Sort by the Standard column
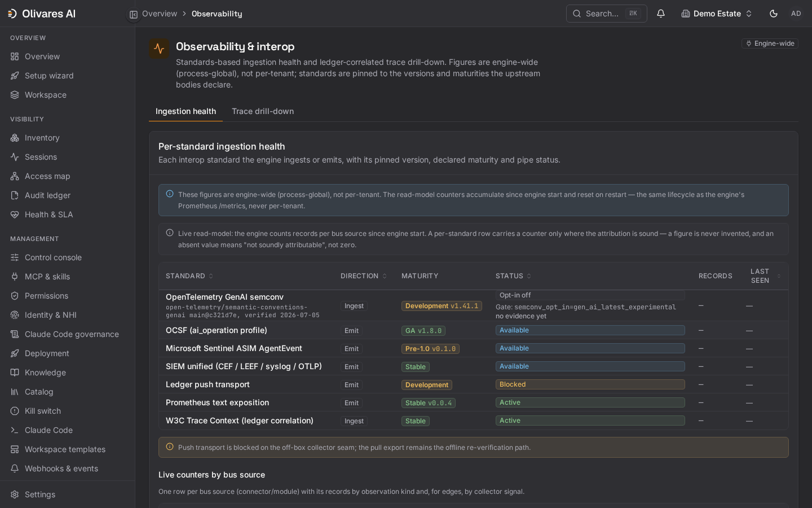 189,276
